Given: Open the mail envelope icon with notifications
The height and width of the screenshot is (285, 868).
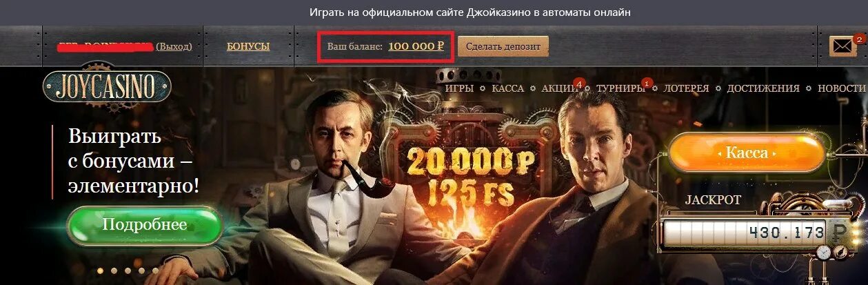Looking at the screenshot, I should click(842, 46).
